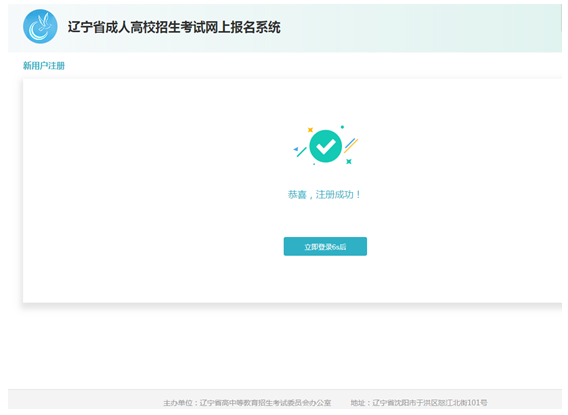Viewport: 568px width, 415px height.
Task: Click the 立即登录6s后 login button
Action: 325,246
